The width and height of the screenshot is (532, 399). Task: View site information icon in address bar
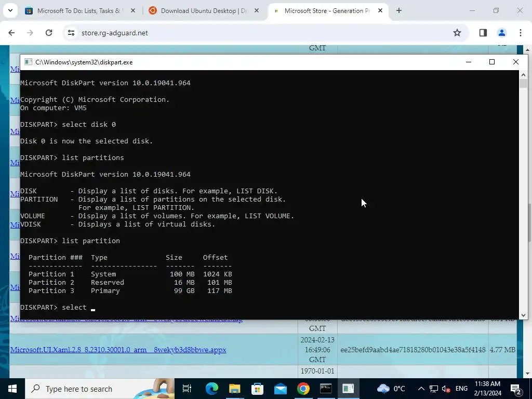click(x=71, y=33)
